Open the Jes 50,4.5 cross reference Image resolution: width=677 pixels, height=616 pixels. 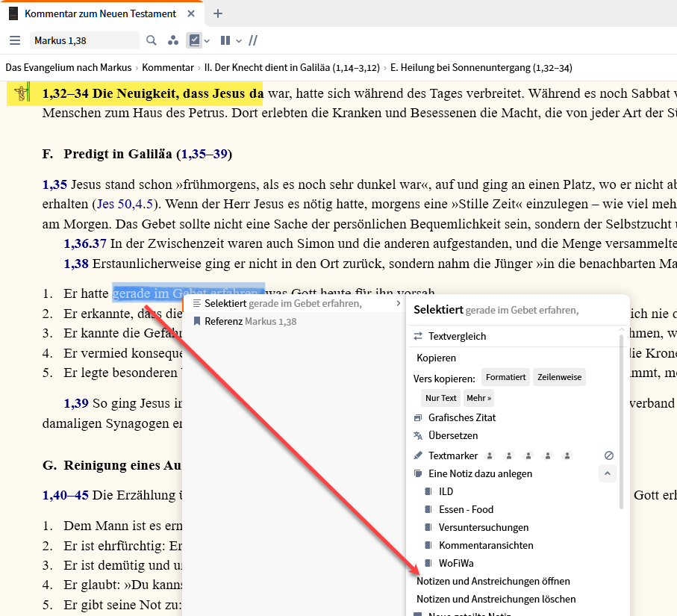pos(125,204)
